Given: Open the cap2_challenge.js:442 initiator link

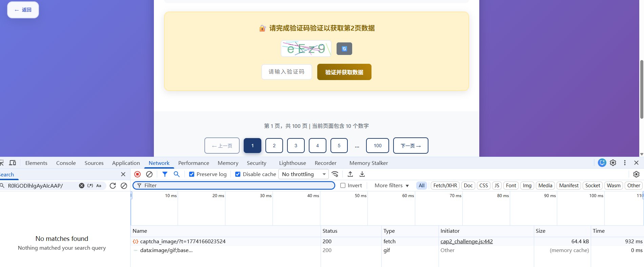Looking at the screenshot, I should point(466,242).
